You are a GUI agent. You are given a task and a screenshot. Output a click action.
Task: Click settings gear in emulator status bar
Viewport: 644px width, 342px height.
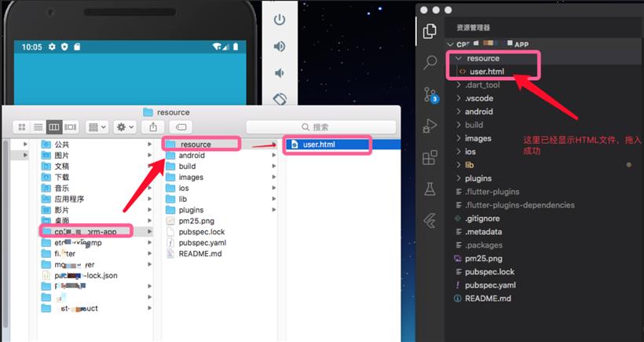point(52,47)
